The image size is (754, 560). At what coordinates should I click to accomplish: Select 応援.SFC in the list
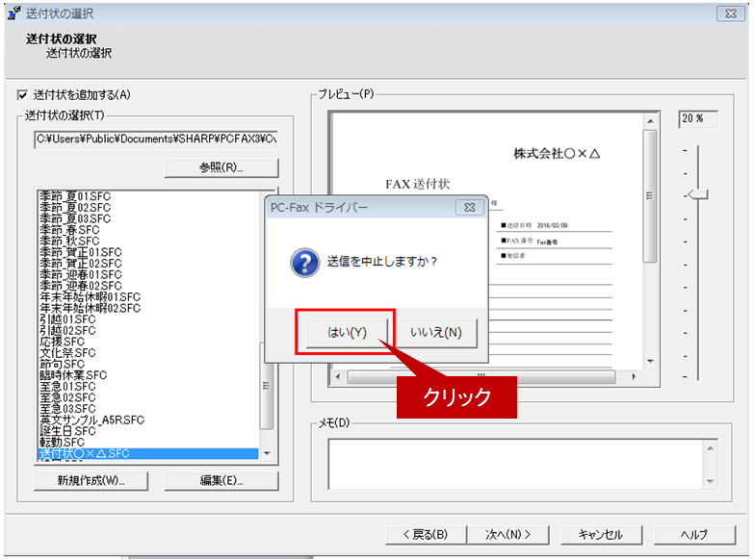[x=62, y=342]
